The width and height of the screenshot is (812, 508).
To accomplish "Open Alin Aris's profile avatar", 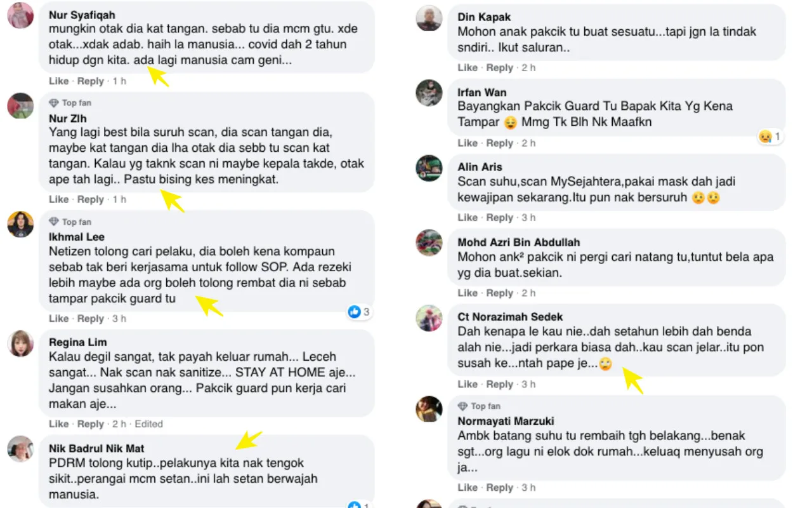I will coord(429,168).
